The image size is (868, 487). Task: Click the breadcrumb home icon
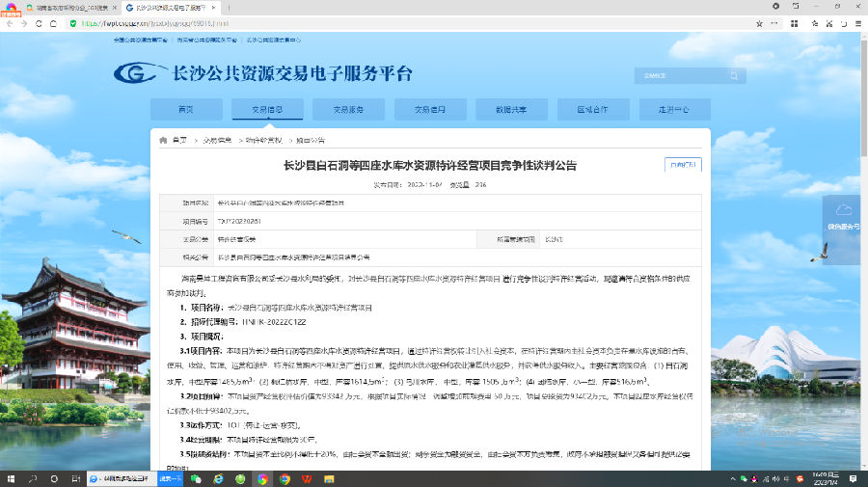[163, 140]
